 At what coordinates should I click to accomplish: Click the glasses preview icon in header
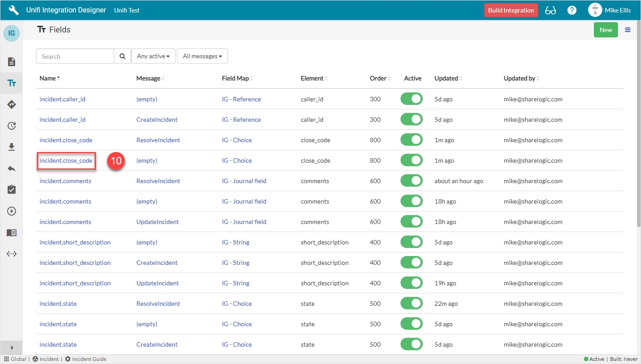(x=550, y=10)
